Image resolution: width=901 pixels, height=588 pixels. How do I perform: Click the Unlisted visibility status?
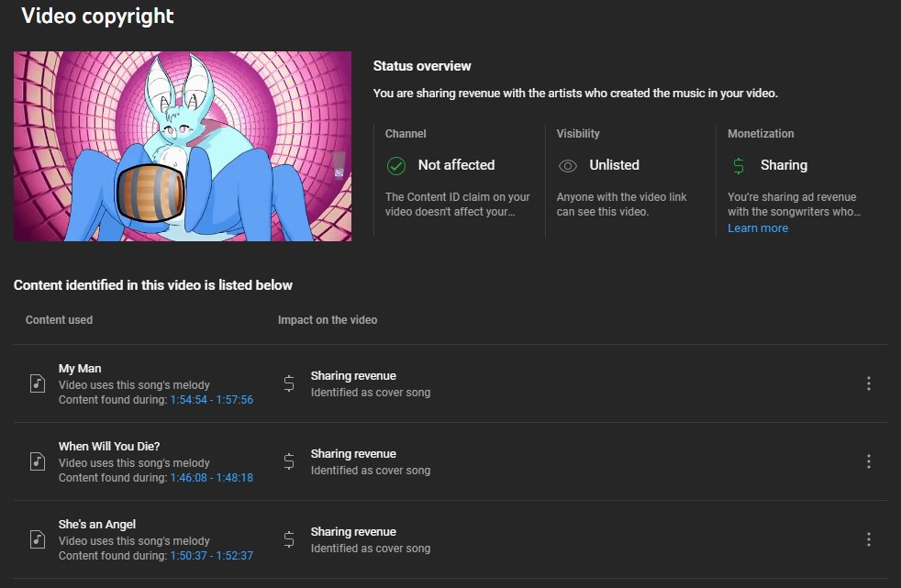[x=614, y=165]
